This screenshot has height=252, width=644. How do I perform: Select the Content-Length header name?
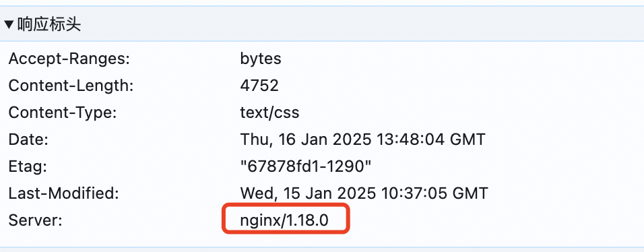pyautogui.click(x=71, y=86)
